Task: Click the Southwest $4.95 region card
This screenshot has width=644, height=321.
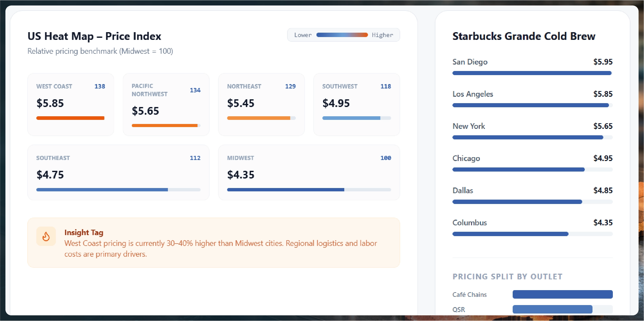Action: (x=356, y=104)
